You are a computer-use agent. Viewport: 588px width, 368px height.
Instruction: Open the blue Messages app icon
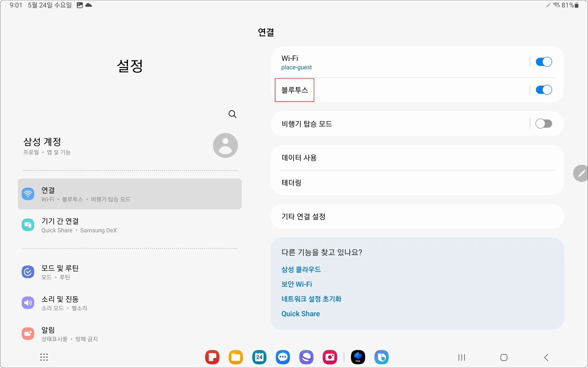(283, 357)
